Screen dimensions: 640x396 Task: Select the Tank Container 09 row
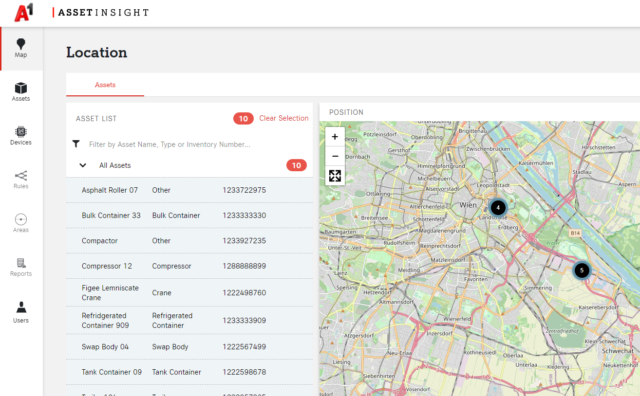pos(189,372)
